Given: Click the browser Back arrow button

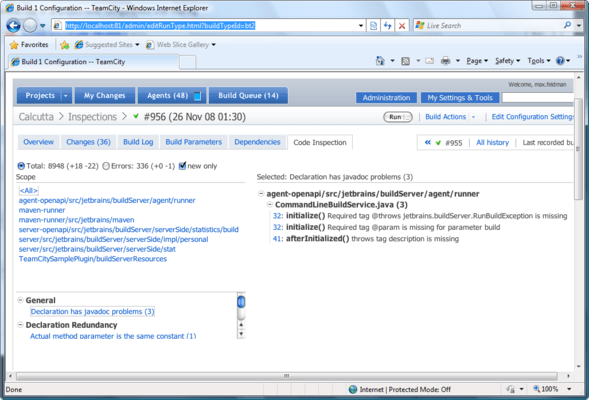Looking at the screenshot, I should (13, 26).
